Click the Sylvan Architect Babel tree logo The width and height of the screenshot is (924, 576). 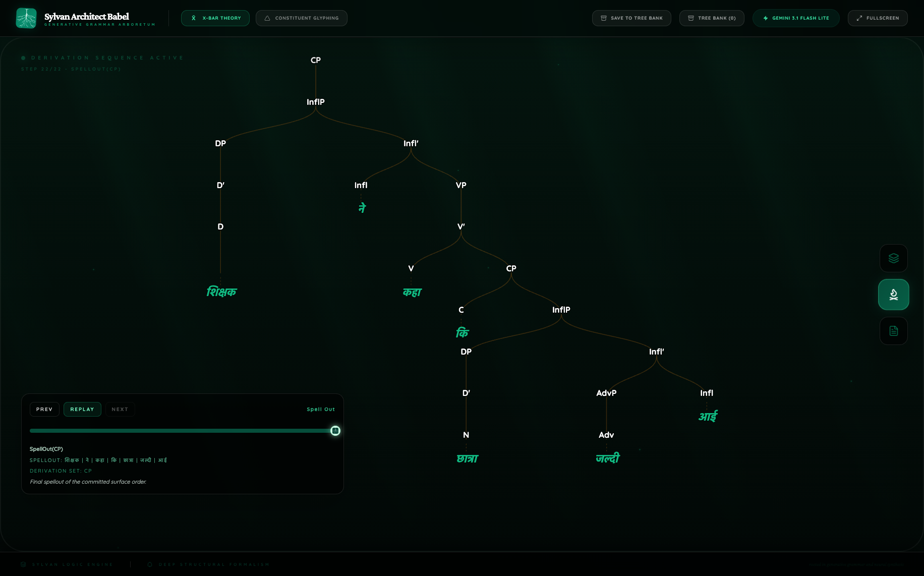(26, 17)
